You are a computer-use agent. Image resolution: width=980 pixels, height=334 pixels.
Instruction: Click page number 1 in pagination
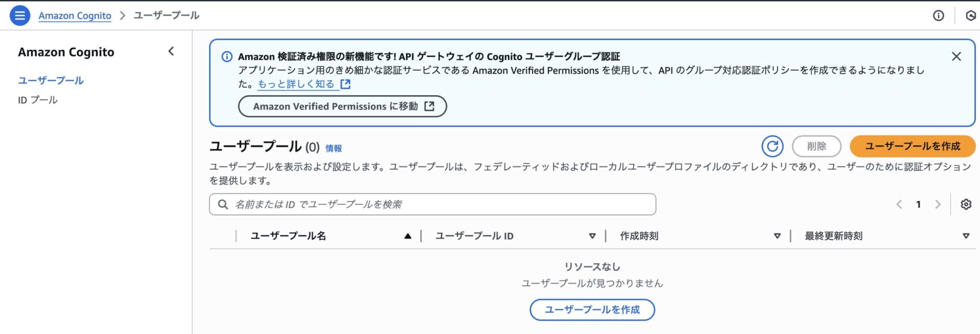[918, 204]
